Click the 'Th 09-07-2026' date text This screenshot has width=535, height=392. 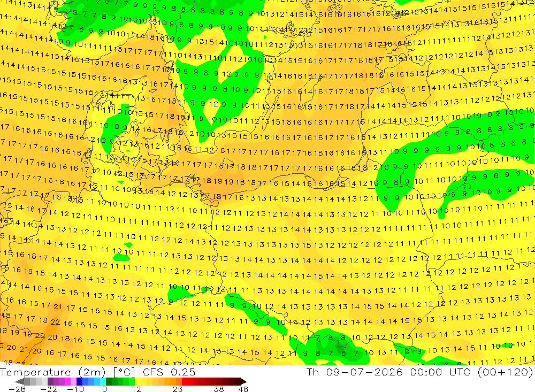(x=355, y=372)
